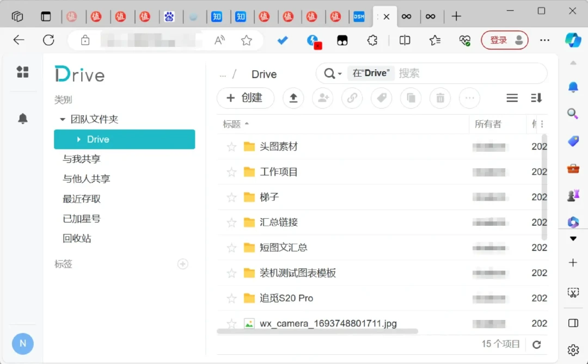Viewport: 588px width, 364px height.
Task: Click the vertical scrollbar of file list
Action: [544, 187]
